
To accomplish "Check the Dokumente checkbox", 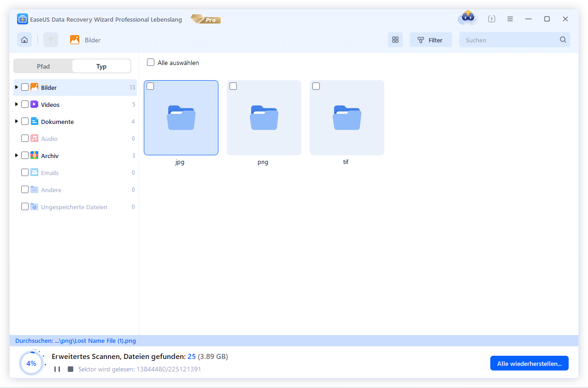I will [25, 121].
